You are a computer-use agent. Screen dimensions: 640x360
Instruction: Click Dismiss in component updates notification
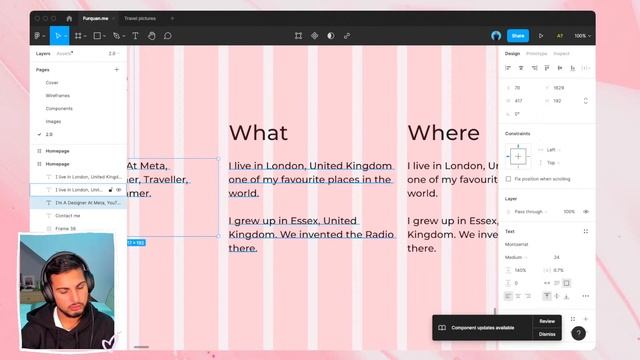pyautogui.click(x=547, y=334)
